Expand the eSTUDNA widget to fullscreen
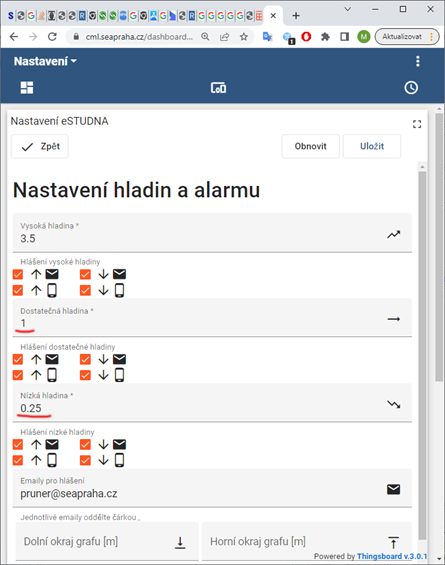Image resolution: width=445 pixels, height=565 pixels. tap(417, 124)
